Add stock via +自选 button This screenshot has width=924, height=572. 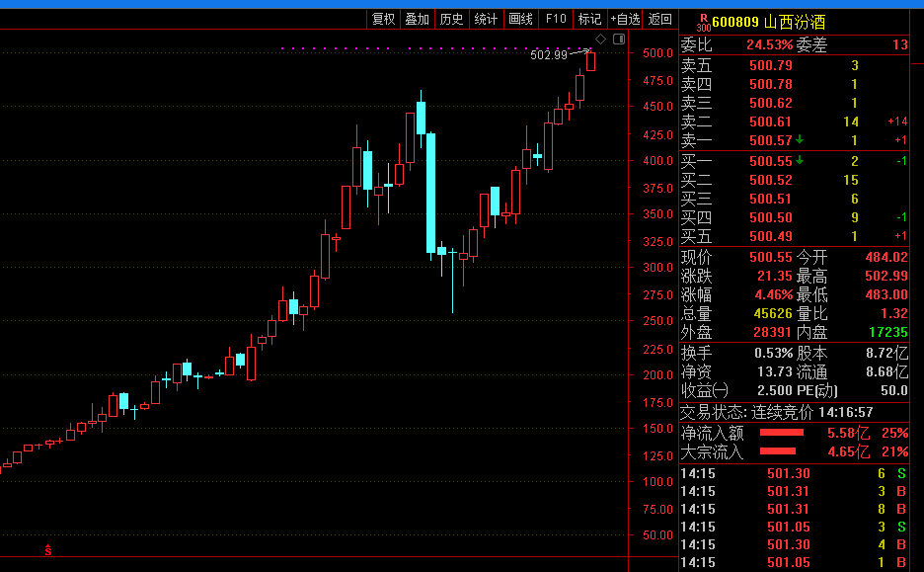[x=625, y=19]
